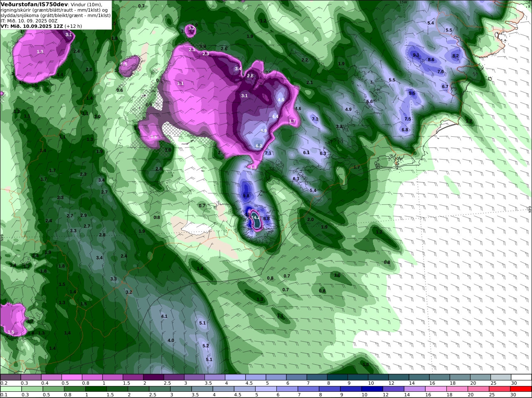Pick the red swatch in the bottom legend
This screenshot has width=532, height=398.
point(522,388)
